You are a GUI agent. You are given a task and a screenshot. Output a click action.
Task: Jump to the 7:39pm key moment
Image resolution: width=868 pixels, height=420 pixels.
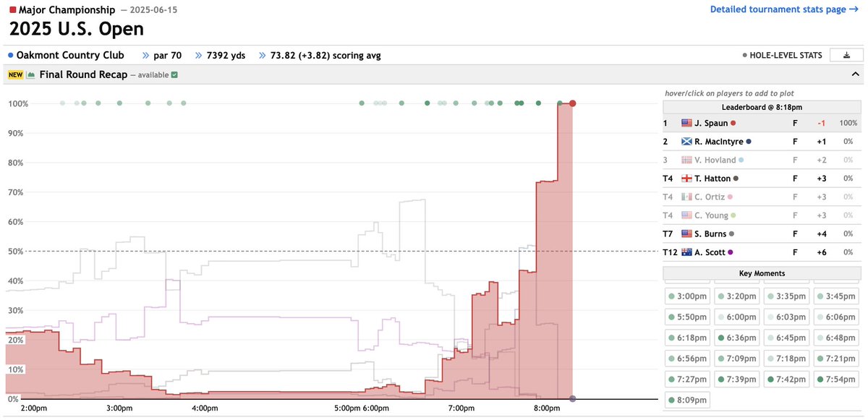click(737, 380)
